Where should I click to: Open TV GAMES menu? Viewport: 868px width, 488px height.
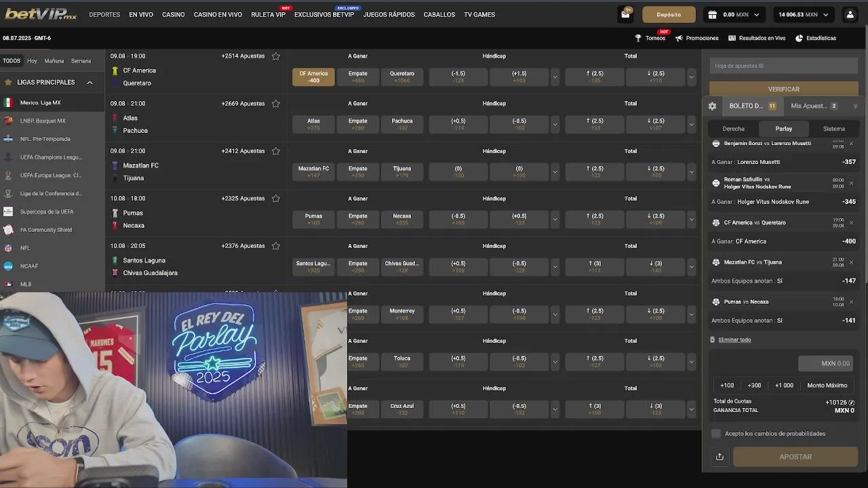point(479,14)
